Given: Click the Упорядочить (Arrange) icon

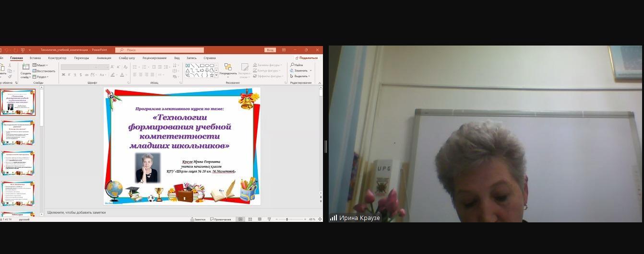Looking at the screenshot, I should point(228,68).
